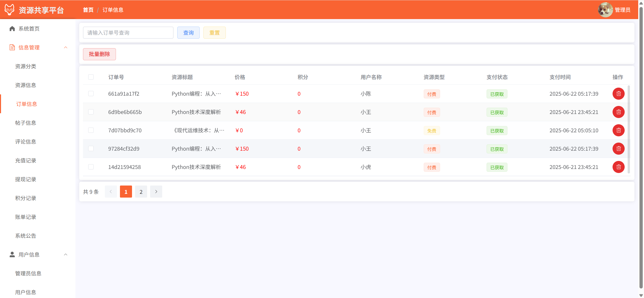Collapse the 用户信息 menu chevron
Image resolution: width=644 pixels, height=298 pixels.
pyautogui.click(x=66, y=255)
